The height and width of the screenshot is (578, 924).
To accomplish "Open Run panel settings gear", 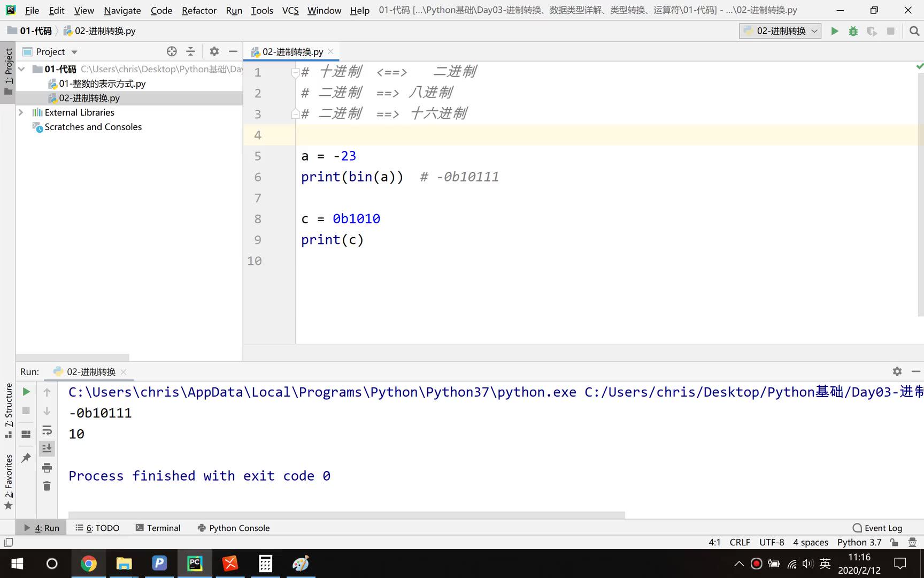I will click(897, 371).
